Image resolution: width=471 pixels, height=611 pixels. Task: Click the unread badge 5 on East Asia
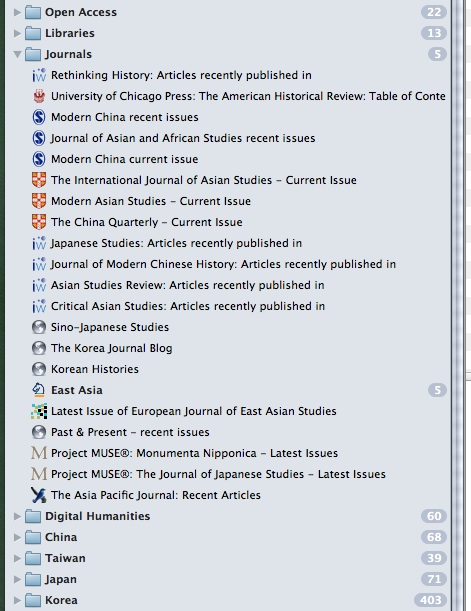pyautogui.click(x=437, y=390)
